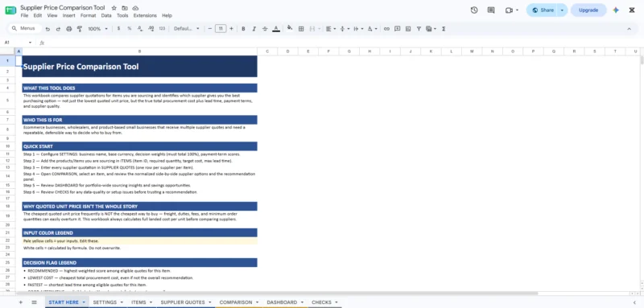Toggle strikethrough formatting
Image resolution: width=644 pixels, height=308 pixels.
(x=265, y=29)
